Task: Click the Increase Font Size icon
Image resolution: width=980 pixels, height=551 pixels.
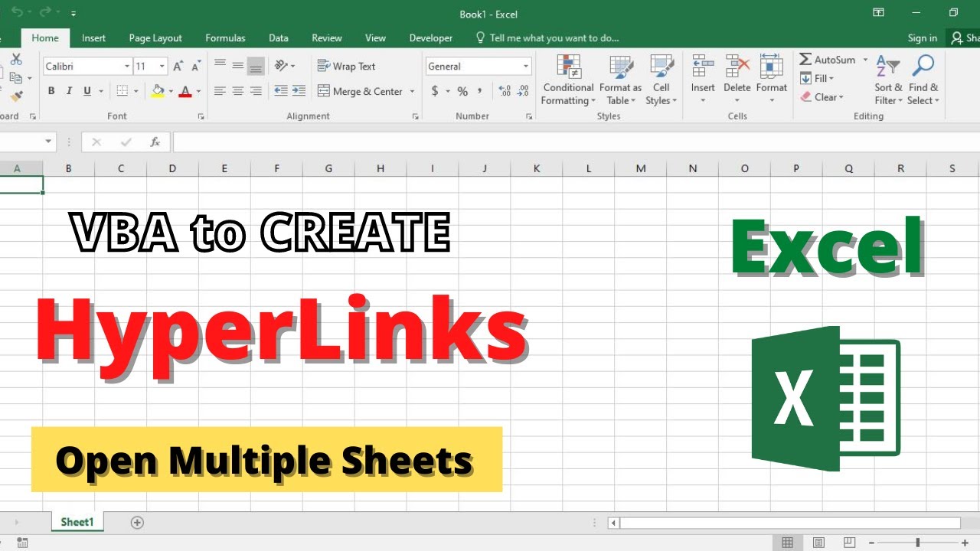Action: [x=178, y=67]
